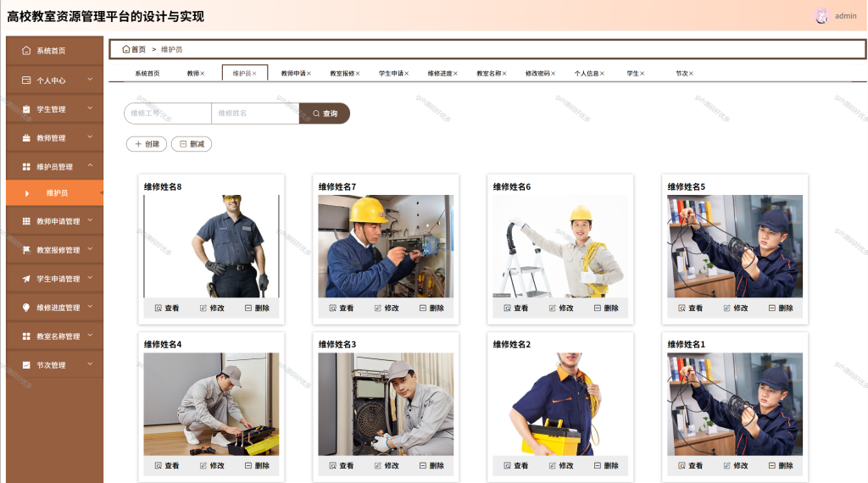Click the 学生申请管理 paper-plane icon
This screenshot has width=868, height=483.
tap(26, 278)
